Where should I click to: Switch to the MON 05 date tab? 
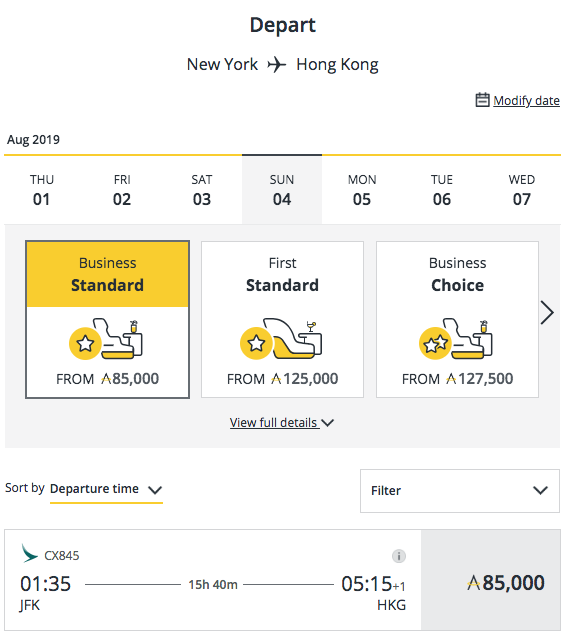[x=362, y=190]
